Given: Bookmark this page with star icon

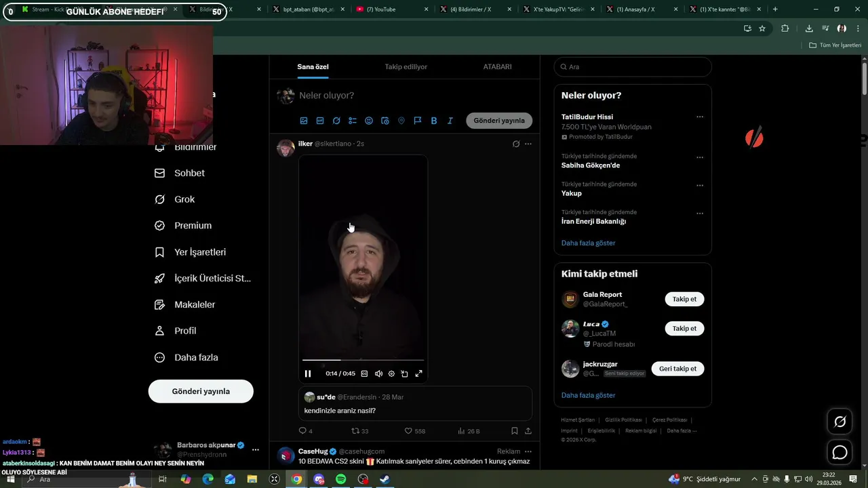Looking at the screenshot, I should (x=762, y=28).
